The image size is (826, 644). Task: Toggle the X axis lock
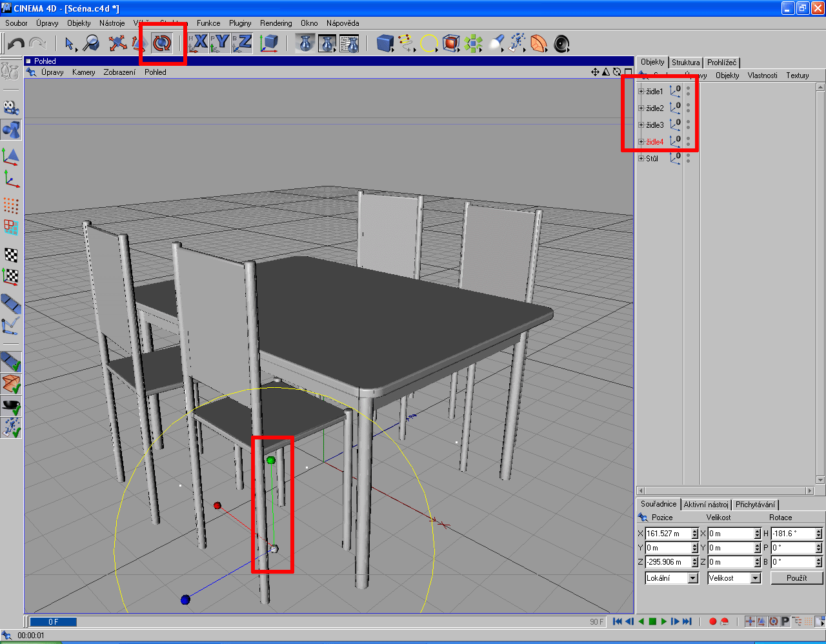pyautogui.click(x=199, y=43)
